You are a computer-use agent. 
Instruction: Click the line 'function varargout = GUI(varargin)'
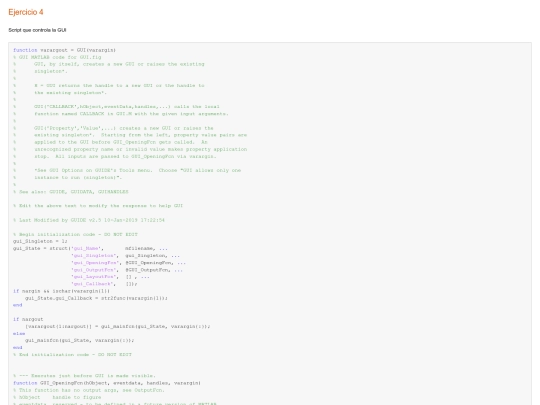tap(64, 50)
